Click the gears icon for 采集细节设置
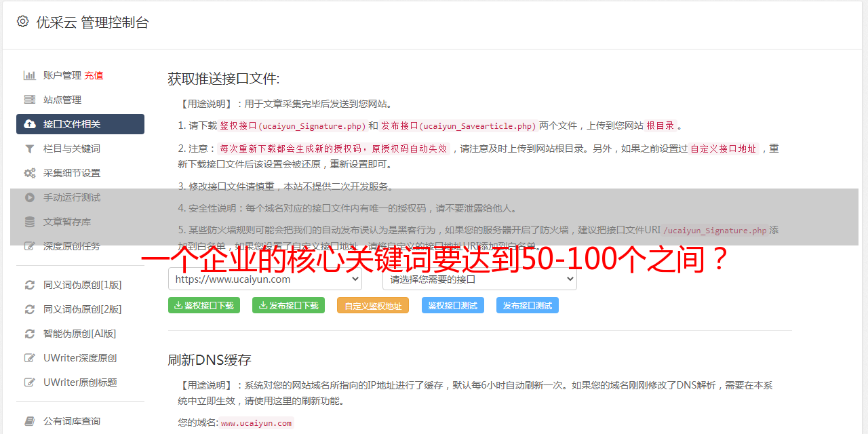Image resolution: width=868 pixels, height=434 pixels. click(x=30, y=173)
